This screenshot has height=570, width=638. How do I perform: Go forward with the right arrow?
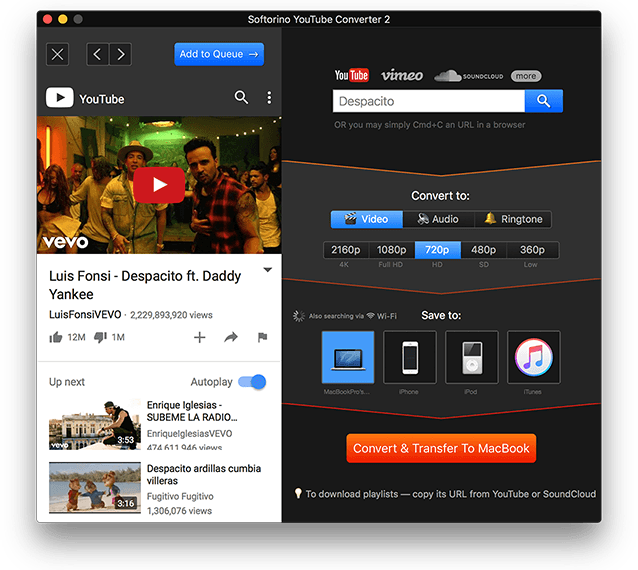click(x=120, y=54)
